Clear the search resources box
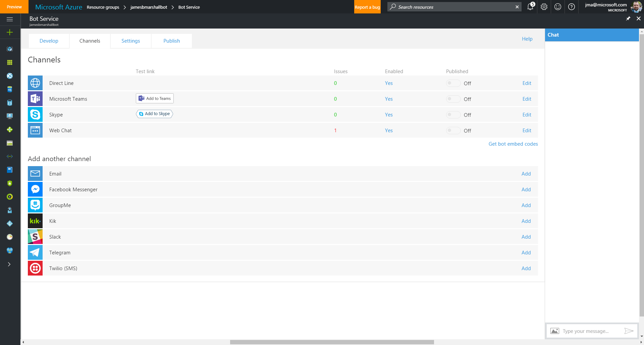This screenshot has height=345, width=644. [x=517, y=7]
